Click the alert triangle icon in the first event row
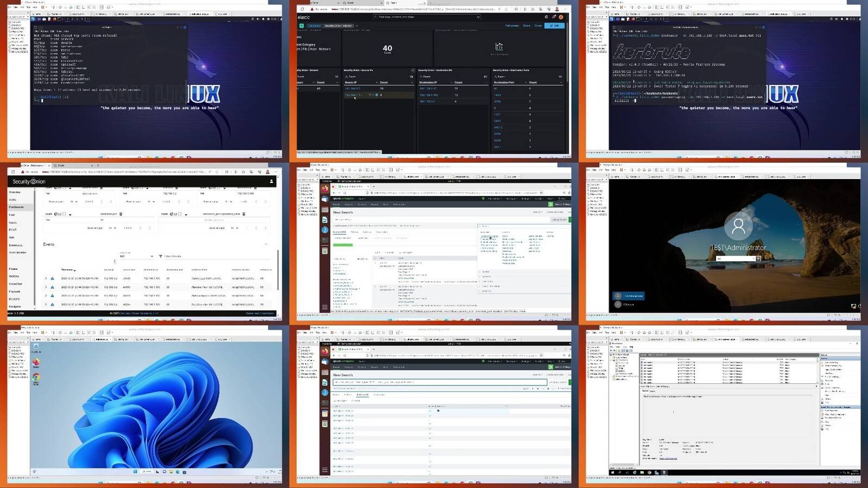868x488 pixels. (52, 278)
